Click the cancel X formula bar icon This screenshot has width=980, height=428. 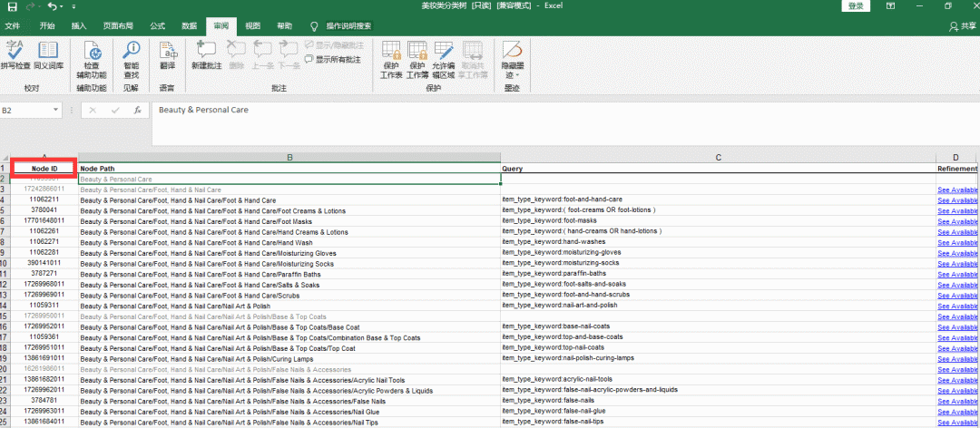tap(93, 111)
